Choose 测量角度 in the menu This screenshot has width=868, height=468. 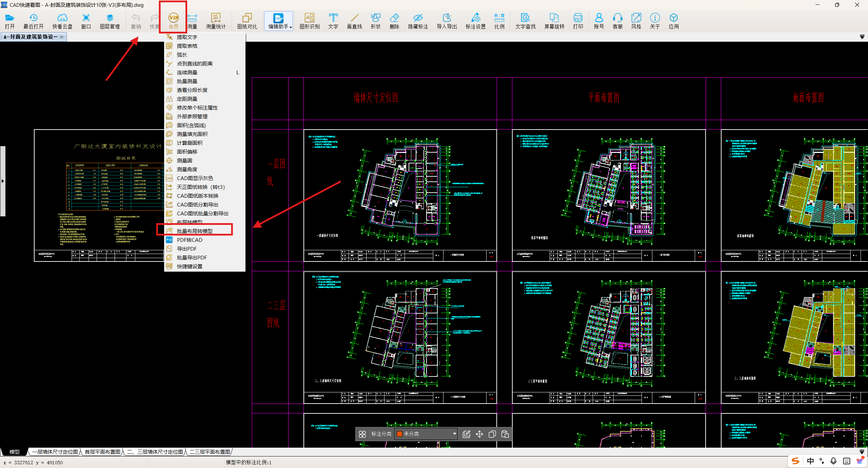pyautogui.click(x=205, y=169)
